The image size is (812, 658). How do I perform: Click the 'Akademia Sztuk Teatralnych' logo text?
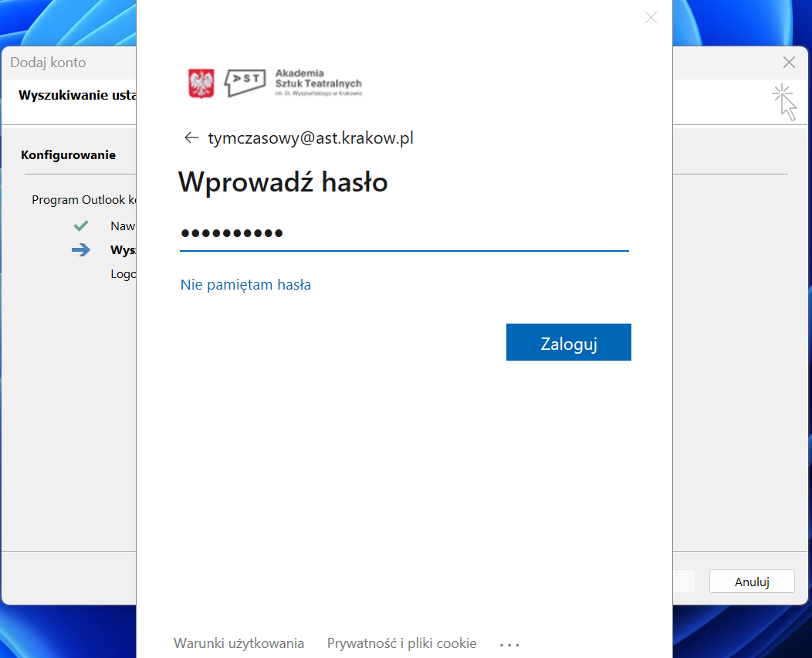(319, 83)
